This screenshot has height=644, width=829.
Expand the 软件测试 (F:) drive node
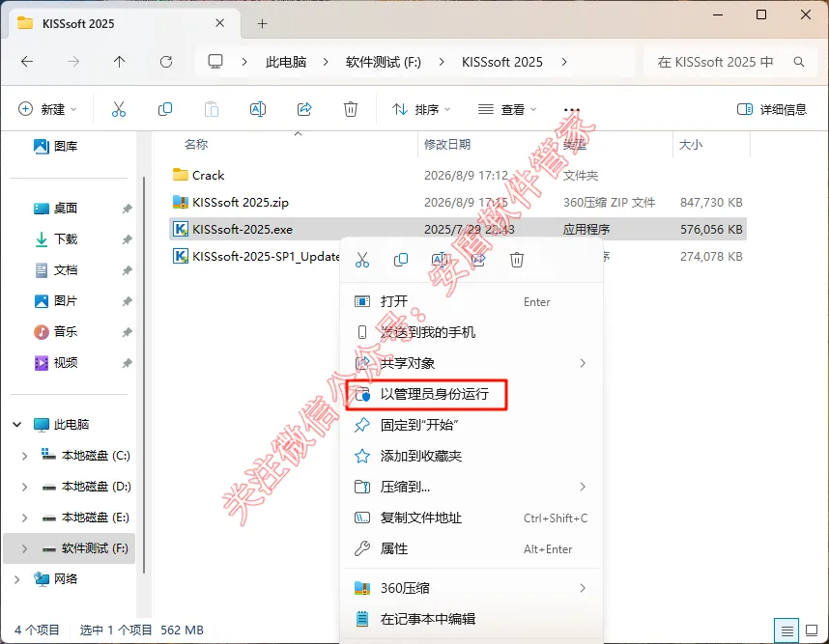[24, 548]
